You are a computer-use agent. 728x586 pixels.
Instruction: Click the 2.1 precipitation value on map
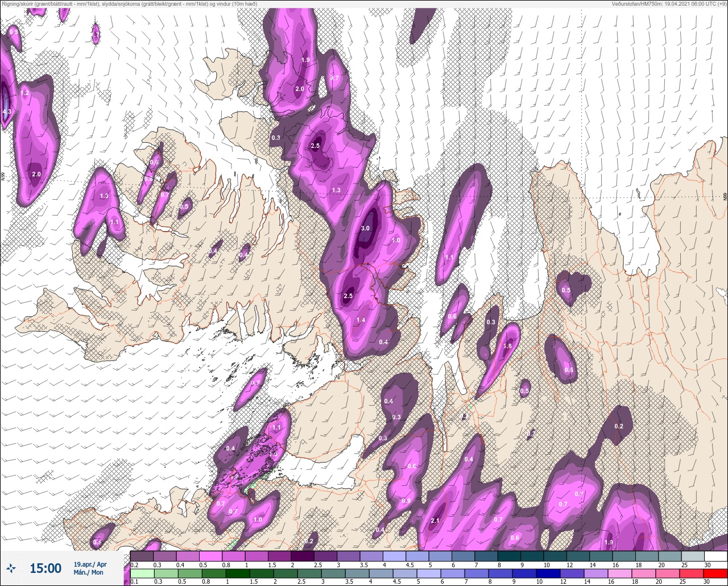click(436, 521)
